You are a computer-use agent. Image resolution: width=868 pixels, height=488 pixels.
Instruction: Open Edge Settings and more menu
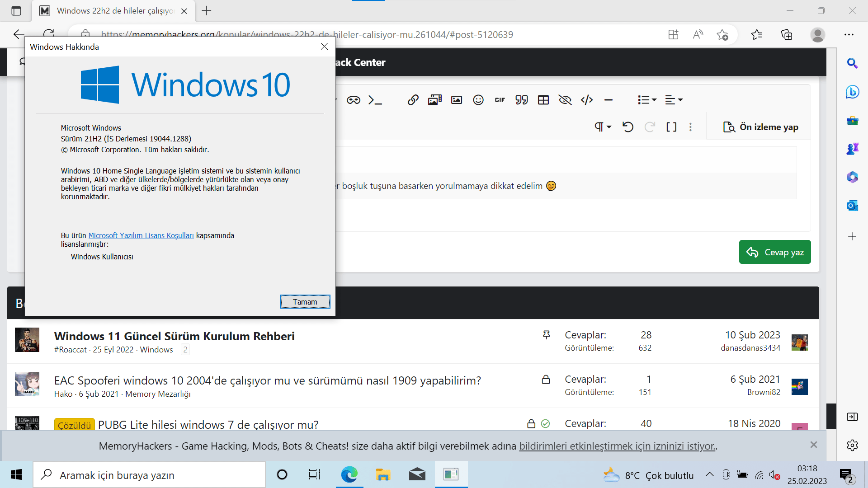click(x=849, y=34)
